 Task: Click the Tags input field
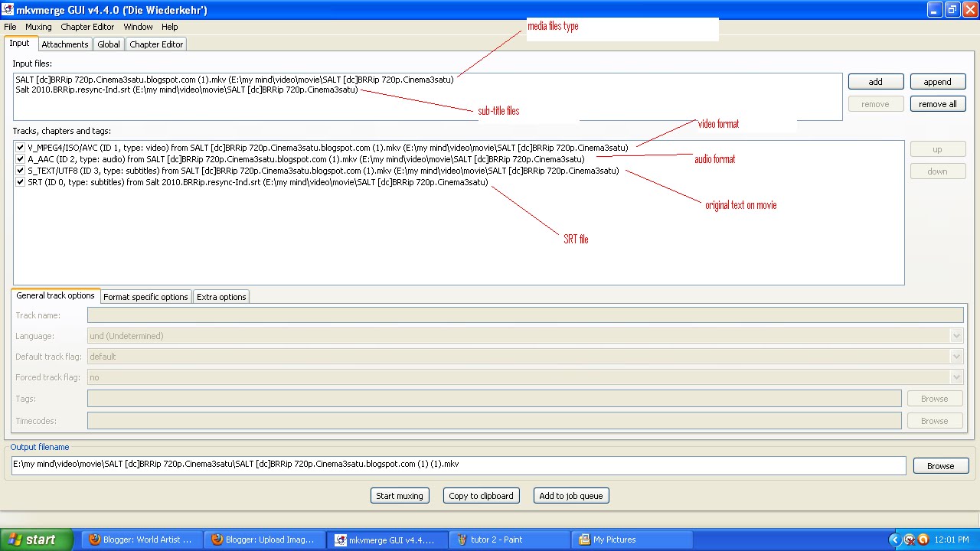pos(494,399)
